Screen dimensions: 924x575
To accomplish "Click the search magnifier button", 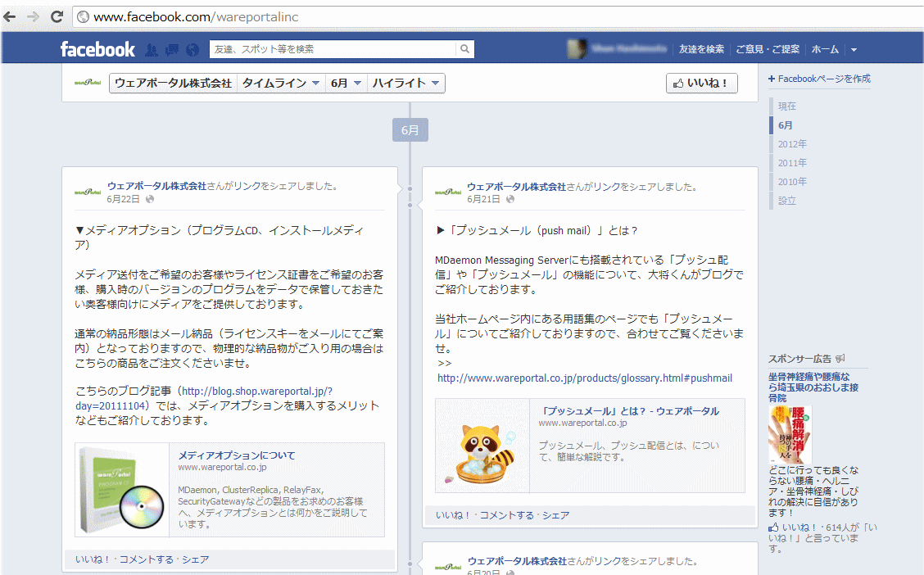I will tap(465, 49).
